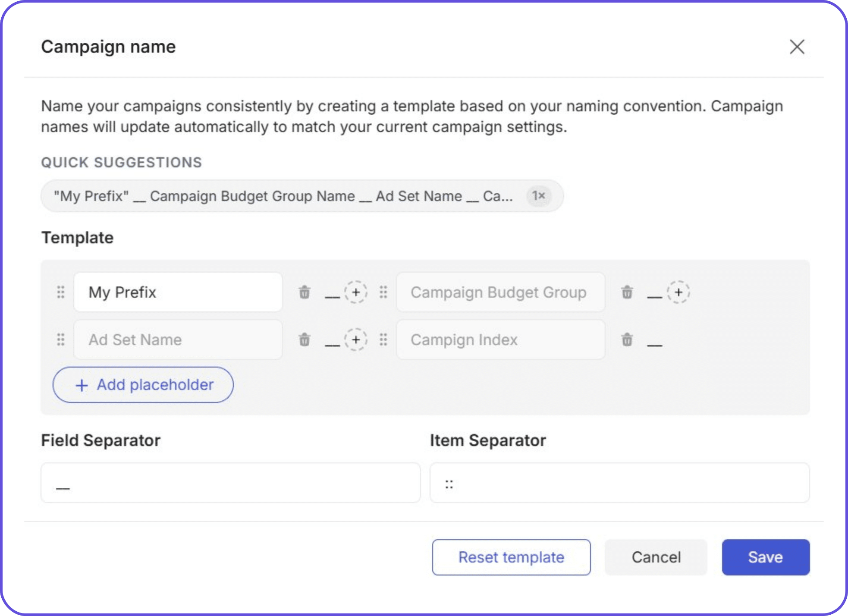Image resolution: width=848 pixels, height=616 pixels.
Task: Click the Reset template button
Action: coord(512,557)
